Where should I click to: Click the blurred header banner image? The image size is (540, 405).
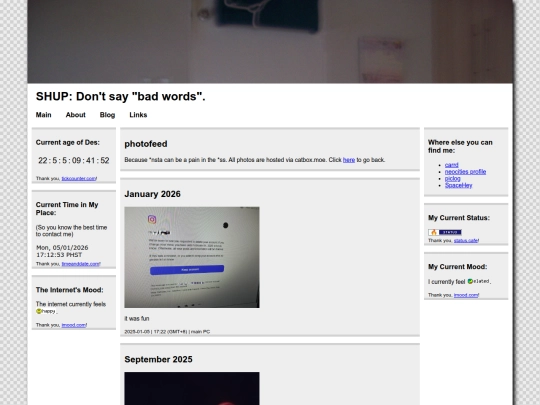pos(270,41)
